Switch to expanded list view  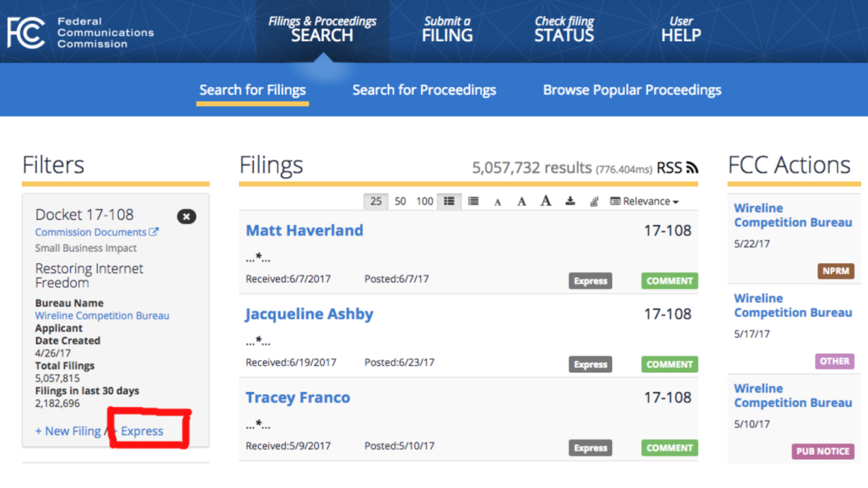click(448, 202)
